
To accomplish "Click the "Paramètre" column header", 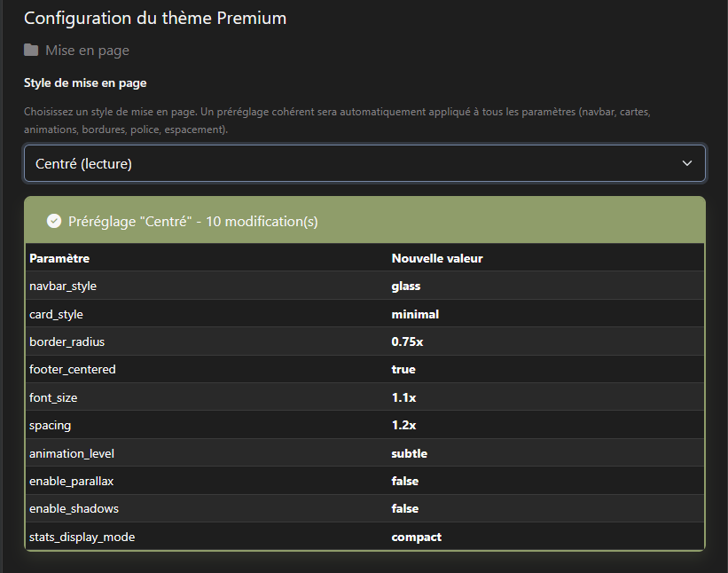I will 59,258.
